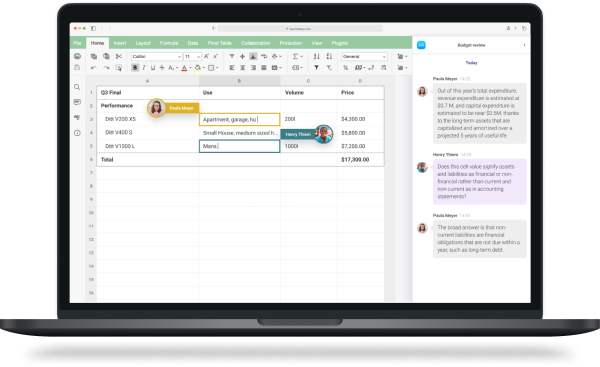This screenshot has width=600, height=367.
Task: Switch to the Formula tab
Action: 169,43
